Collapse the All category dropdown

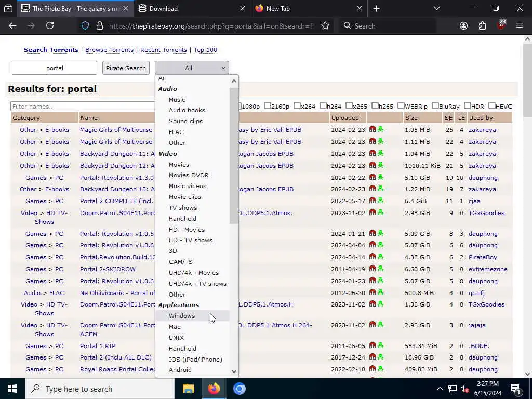tap(192, 68)
